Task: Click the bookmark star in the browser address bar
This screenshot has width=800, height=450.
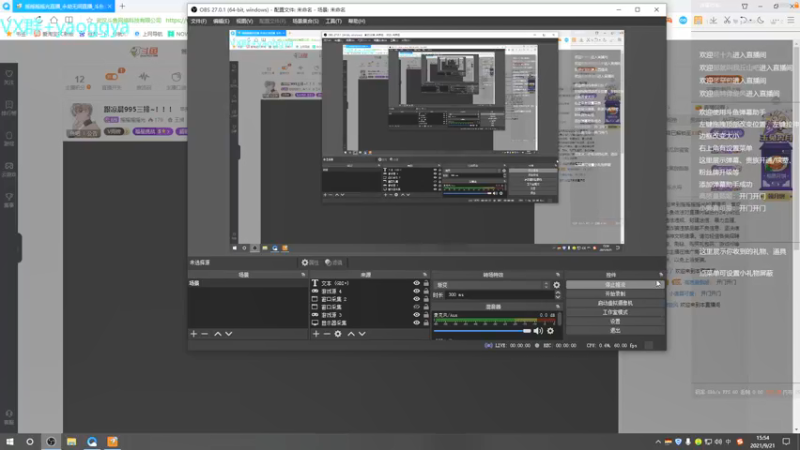Action: click(x=89, y=20)
